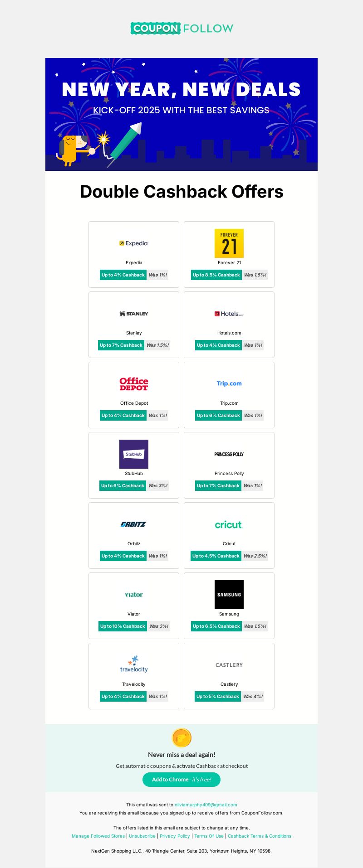Click the Up to 10% Cashback Viator badge
The image size is (363, 868).
tap(123, 626)
